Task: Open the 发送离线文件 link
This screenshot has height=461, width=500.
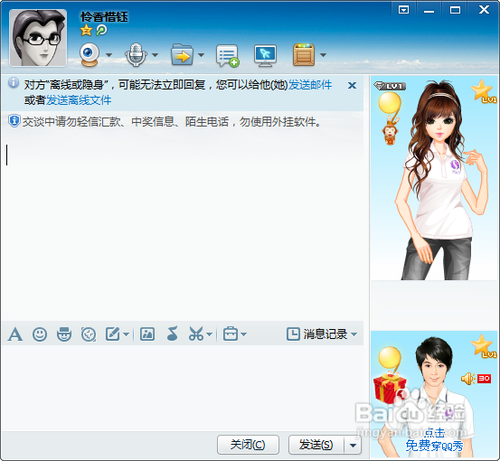Action: coord(78,100)
